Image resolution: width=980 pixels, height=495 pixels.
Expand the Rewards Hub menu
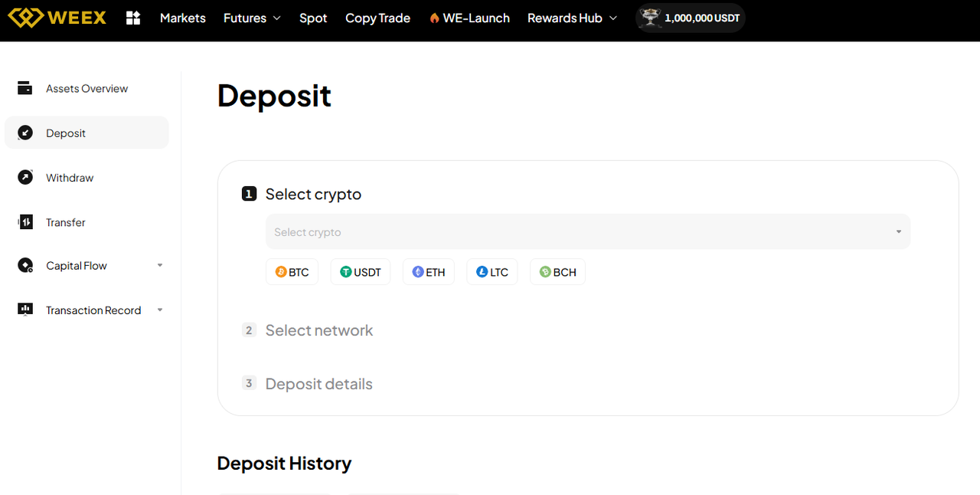[x=572, y=18]
